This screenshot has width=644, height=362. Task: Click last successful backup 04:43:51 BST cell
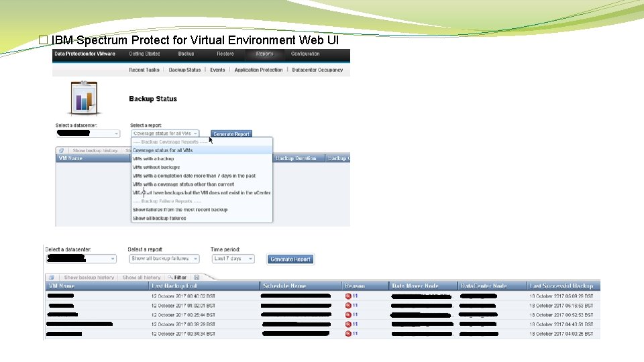561,324
